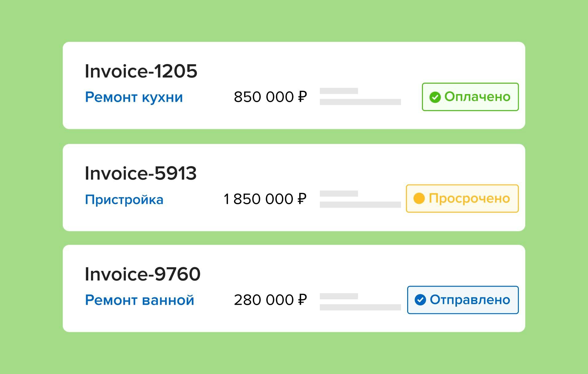Open Invoice-5913 title

click(x=141, y=173)
